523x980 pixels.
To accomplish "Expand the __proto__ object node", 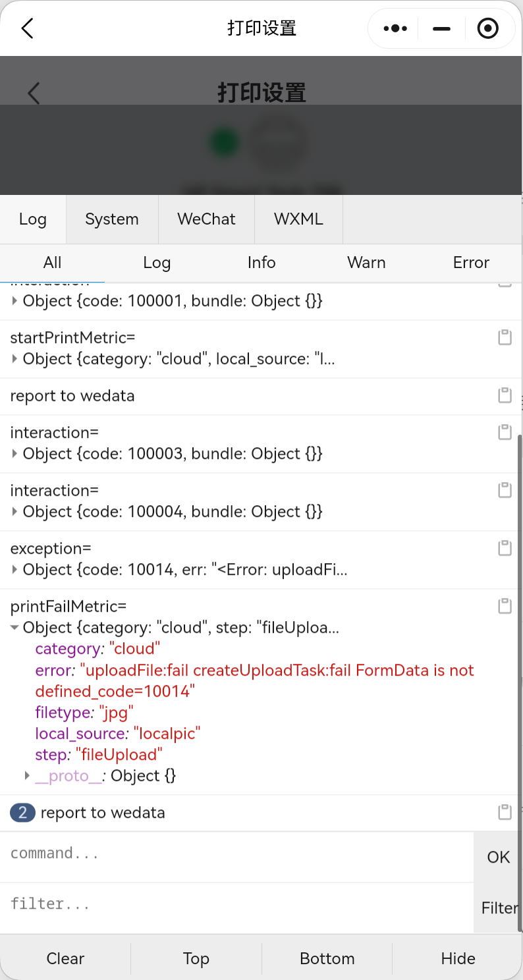I will 28,776.
